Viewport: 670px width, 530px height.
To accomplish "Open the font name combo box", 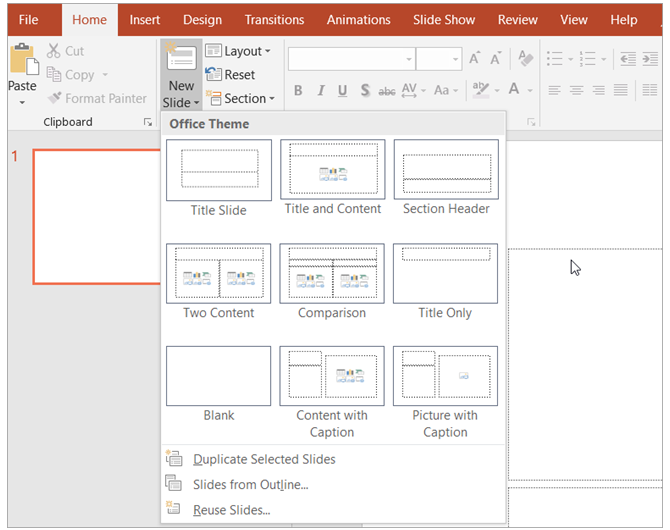I will click(x=351, y=59).
